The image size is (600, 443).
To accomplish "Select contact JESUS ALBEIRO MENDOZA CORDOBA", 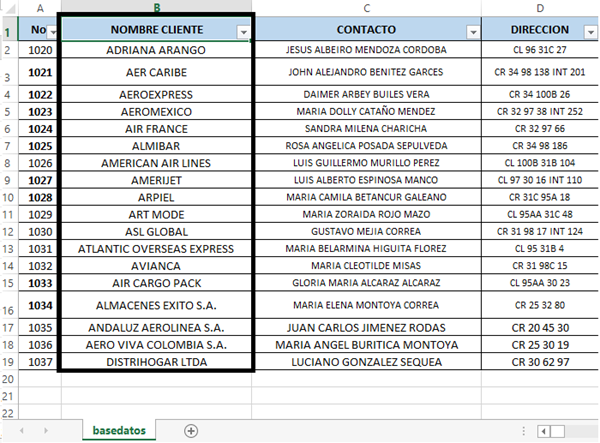I will pyautogui.click(x=367, y=50).
